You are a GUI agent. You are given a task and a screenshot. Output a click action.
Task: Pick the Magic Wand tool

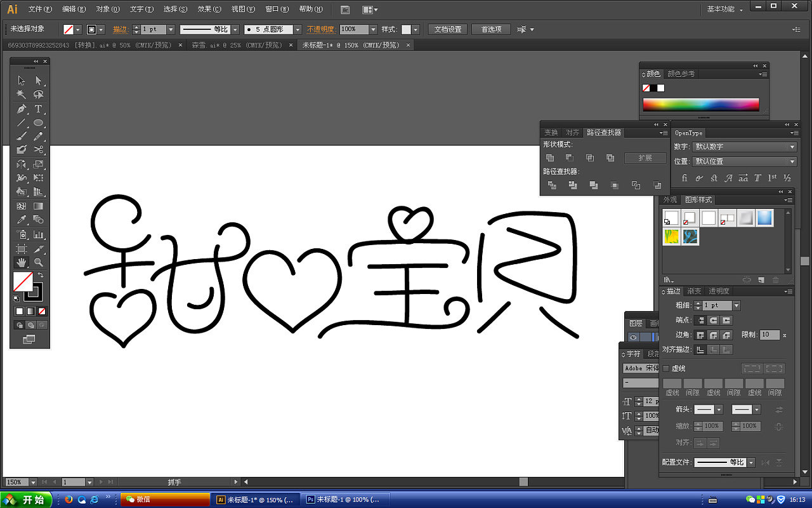point(22,95)
